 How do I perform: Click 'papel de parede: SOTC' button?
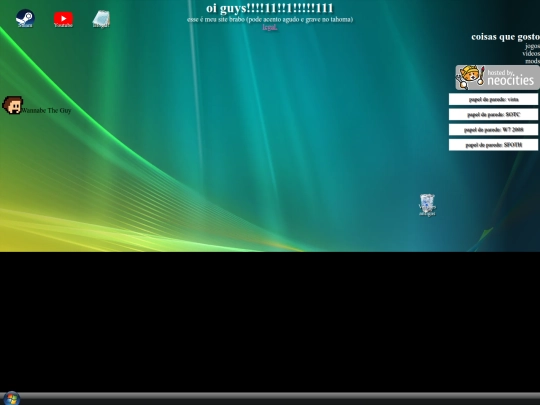(493, 114)
